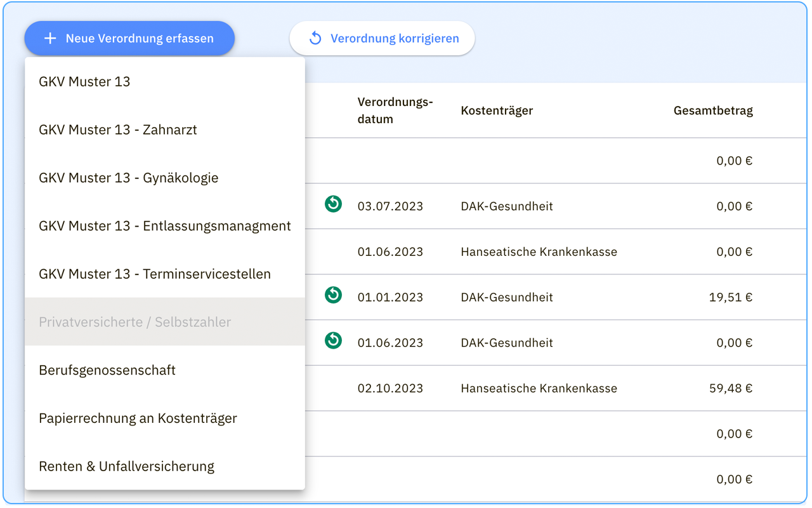The image size is (812, 508).
Task: Select GKV Muster 13 from the dropdown
Action: coord(84,81)
